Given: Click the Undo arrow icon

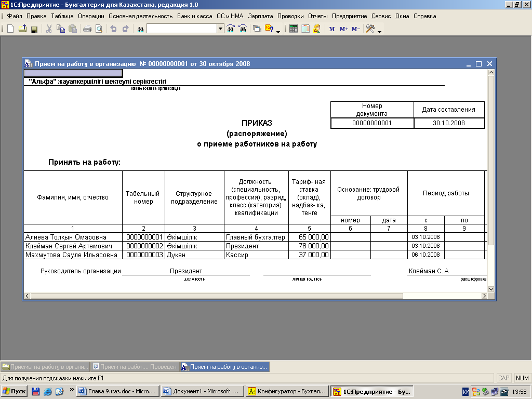Looking at the screenshot, I should [114, 29].
